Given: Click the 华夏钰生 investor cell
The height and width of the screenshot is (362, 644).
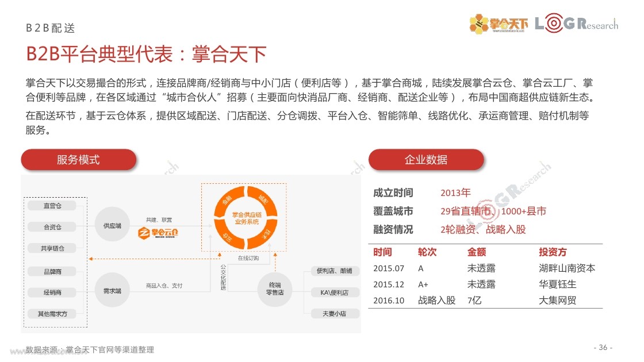Looking at the screenshot, I should (x=557, y=284).
